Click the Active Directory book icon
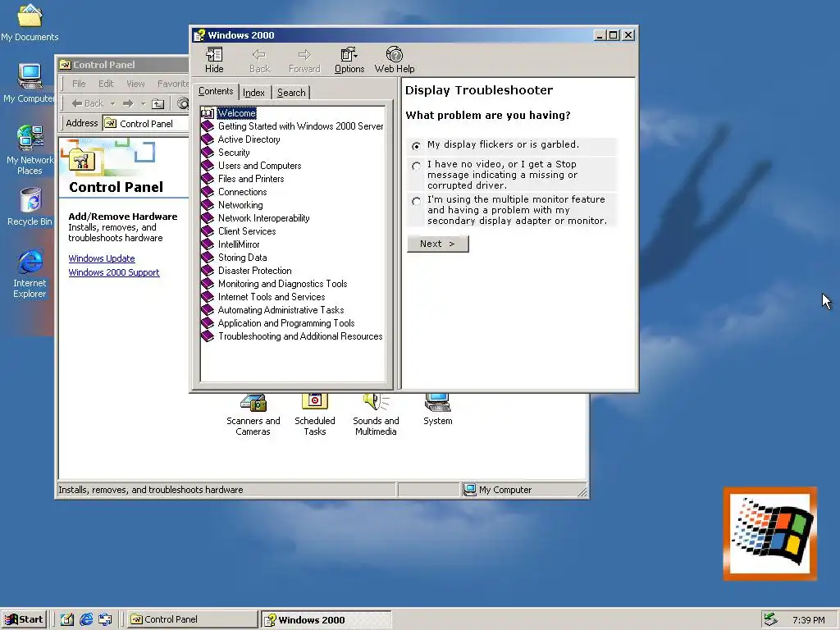840x630 pixels. coord(208,139)
